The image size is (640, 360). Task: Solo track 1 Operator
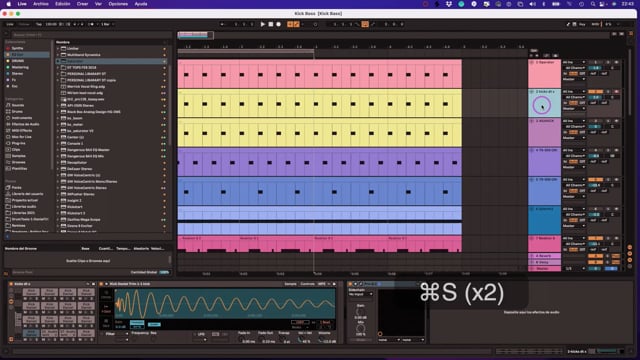(x=608, y=62)
